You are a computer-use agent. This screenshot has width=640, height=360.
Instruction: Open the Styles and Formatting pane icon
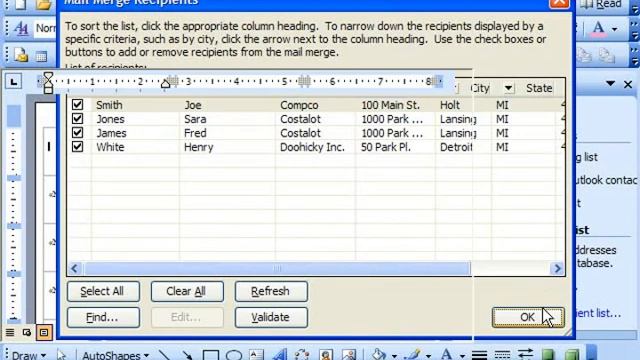(x=21, y=28)
